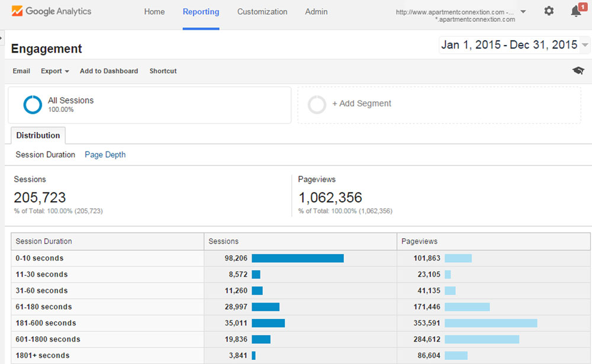Screen dimensions: 592x364
Task: Click the Page Depth link
Action: click(105, 155)
